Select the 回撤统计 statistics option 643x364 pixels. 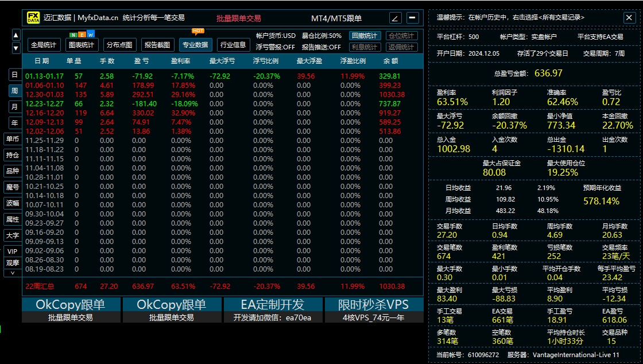(365, 36)
